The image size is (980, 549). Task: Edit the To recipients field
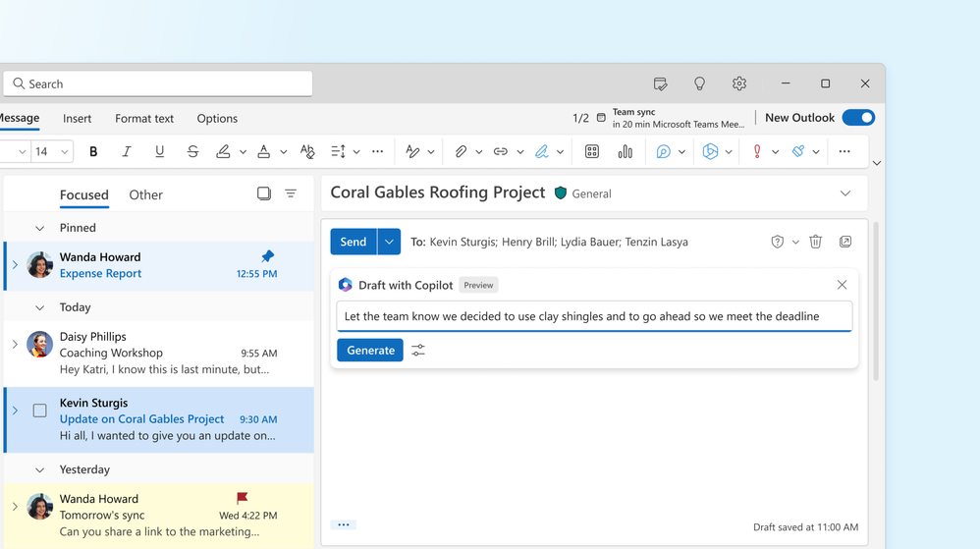[x=558, y=242]
